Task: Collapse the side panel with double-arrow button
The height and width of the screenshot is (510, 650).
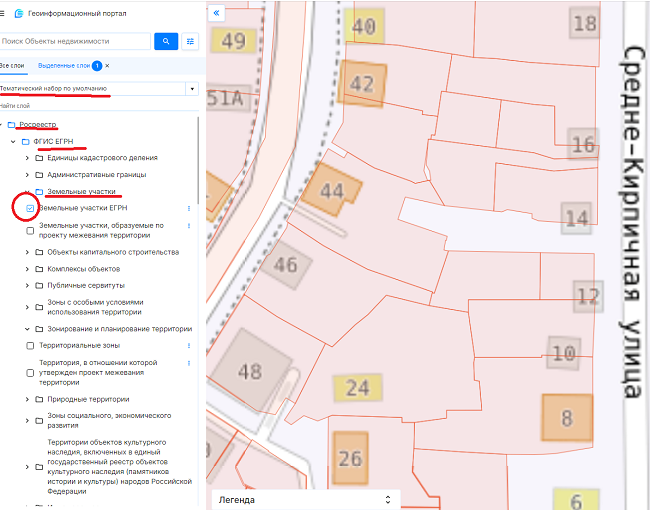Action: coord(216,13)
